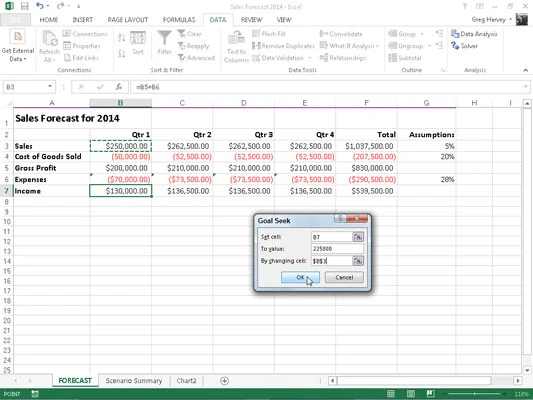Image resolution: width=533 pixels, height=400 pixels.
Task: Switch to Page Layout view in status bar
Action: 411,394
